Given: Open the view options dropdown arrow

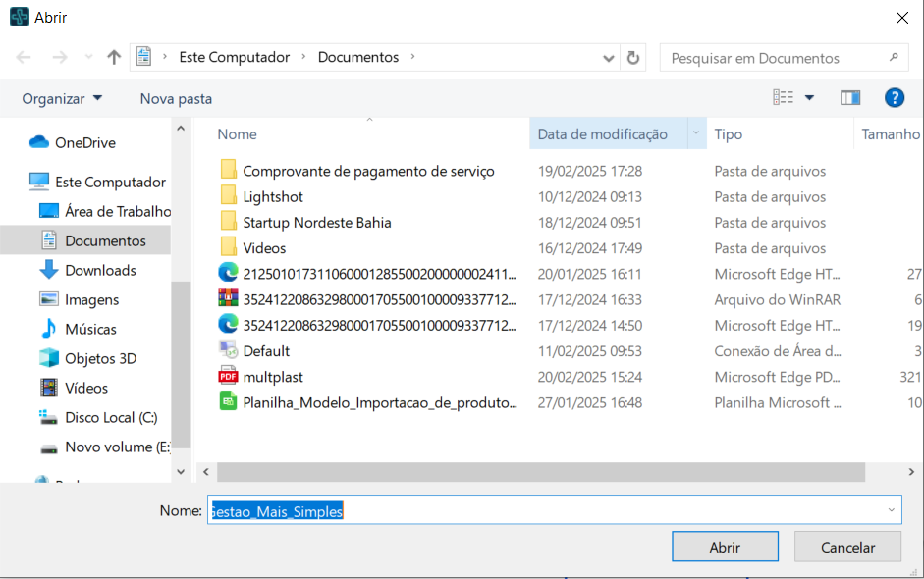Looking at the screenshot, I should click(x=809, y=98).
